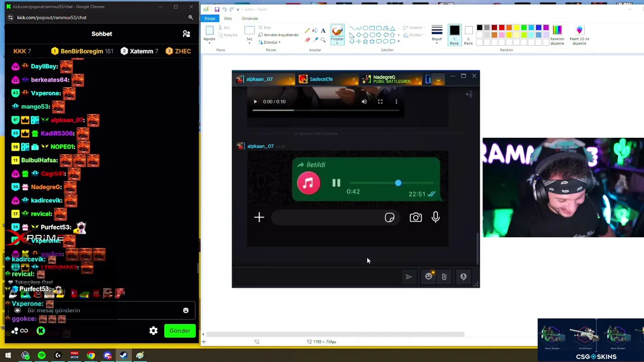
Task: Seek the video progress bar
Action: 326,110
